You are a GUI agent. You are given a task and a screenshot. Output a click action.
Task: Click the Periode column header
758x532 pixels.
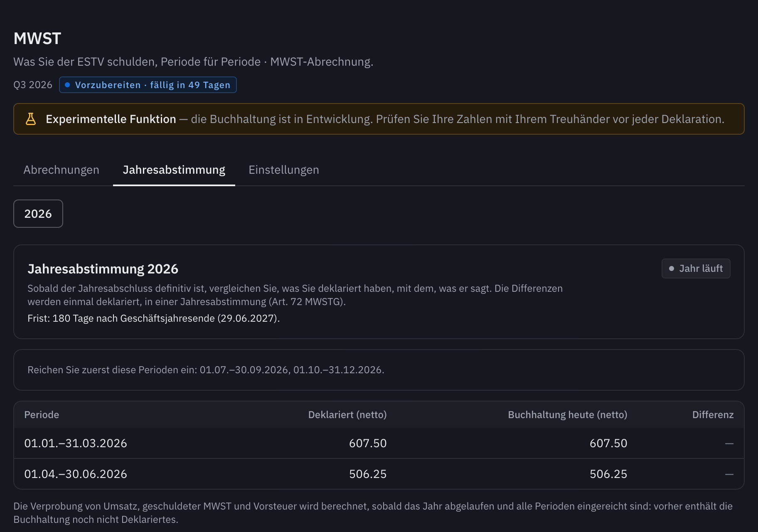click(x=42, y=415)
